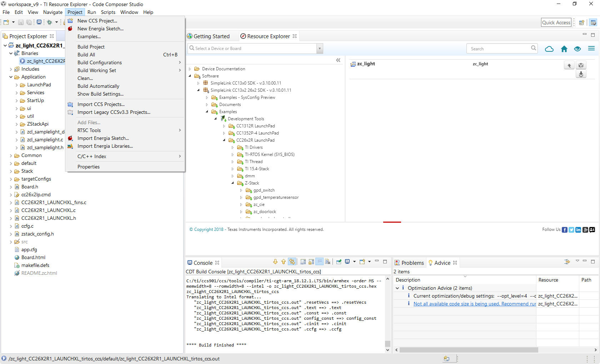
Task: Expand the Device Documentation tree node
Action: point(190,69)
